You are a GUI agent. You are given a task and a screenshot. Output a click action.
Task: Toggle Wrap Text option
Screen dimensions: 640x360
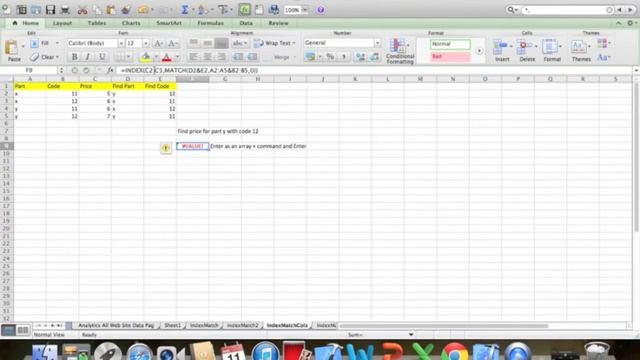pyautogui.click(x=274, y=43)
